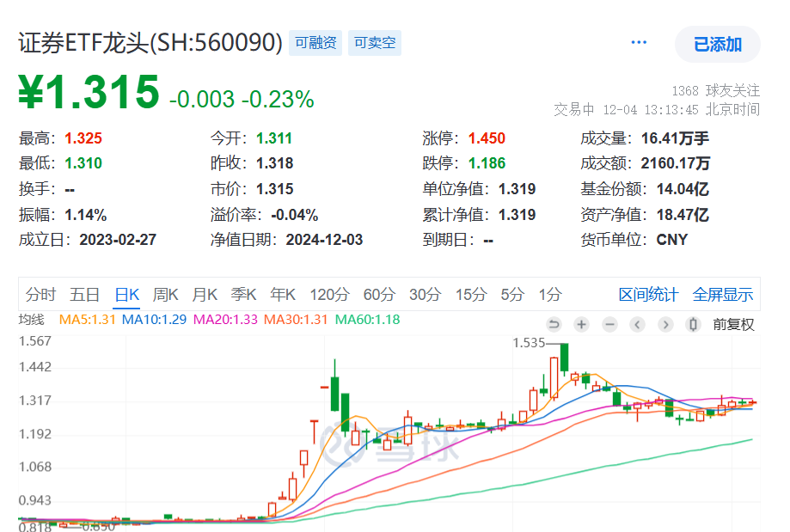This screenshot has height=532, width=790.
Task: Click the 已添加 button
Action: 718,45
